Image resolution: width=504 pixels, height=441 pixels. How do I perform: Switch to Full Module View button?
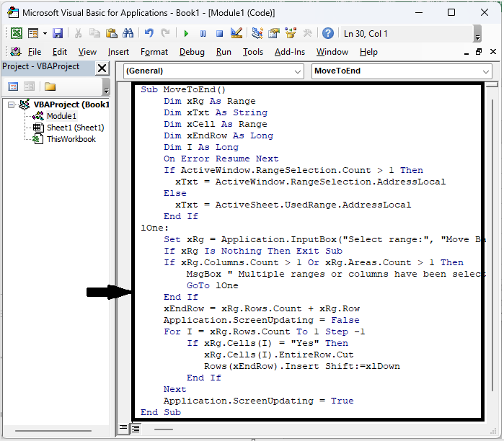tap(136, 428)
